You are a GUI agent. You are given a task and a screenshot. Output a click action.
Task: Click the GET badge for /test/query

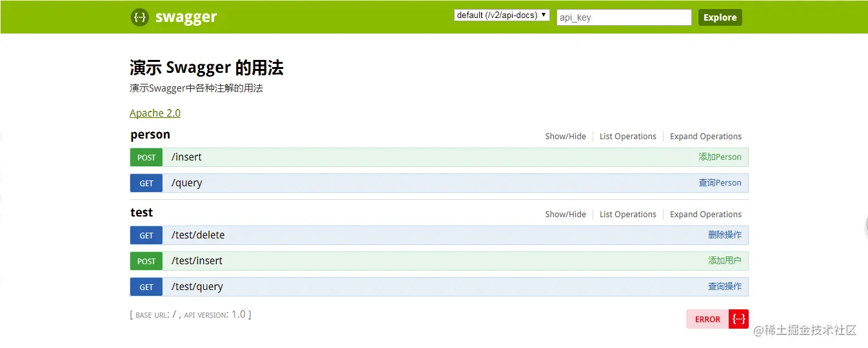(146, 287)
